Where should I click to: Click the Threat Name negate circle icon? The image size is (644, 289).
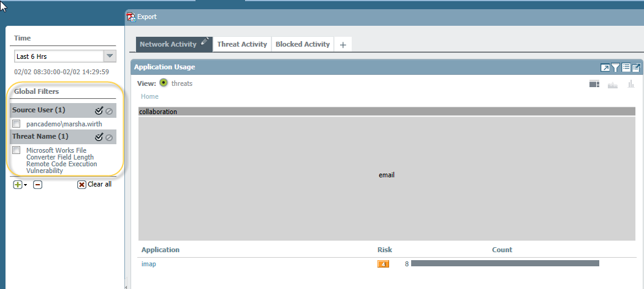click(109, 137)
